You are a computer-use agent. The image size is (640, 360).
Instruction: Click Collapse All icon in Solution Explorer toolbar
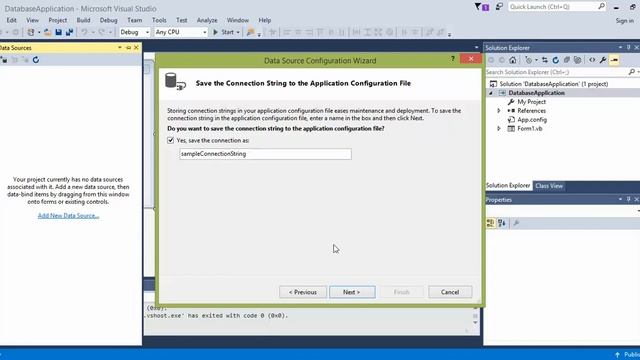click(567, 60)
